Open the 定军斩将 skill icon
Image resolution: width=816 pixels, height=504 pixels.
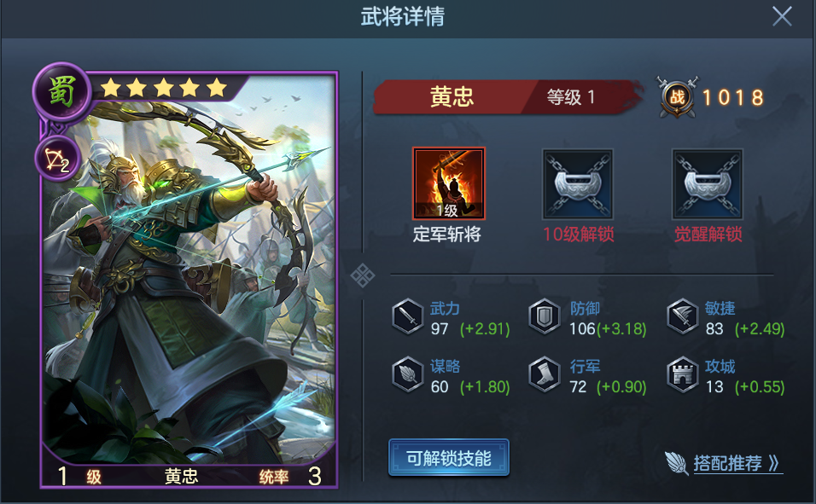coord(449,183)
